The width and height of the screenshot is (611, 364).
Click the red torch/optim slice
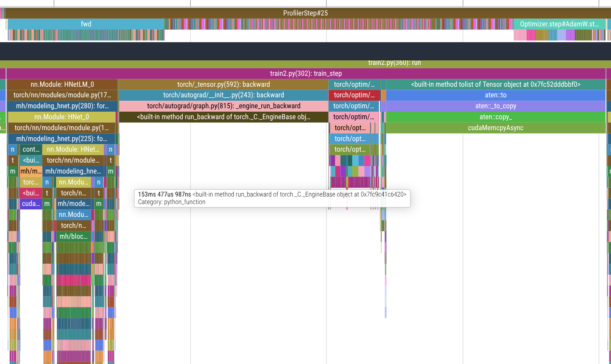(354, 95)
